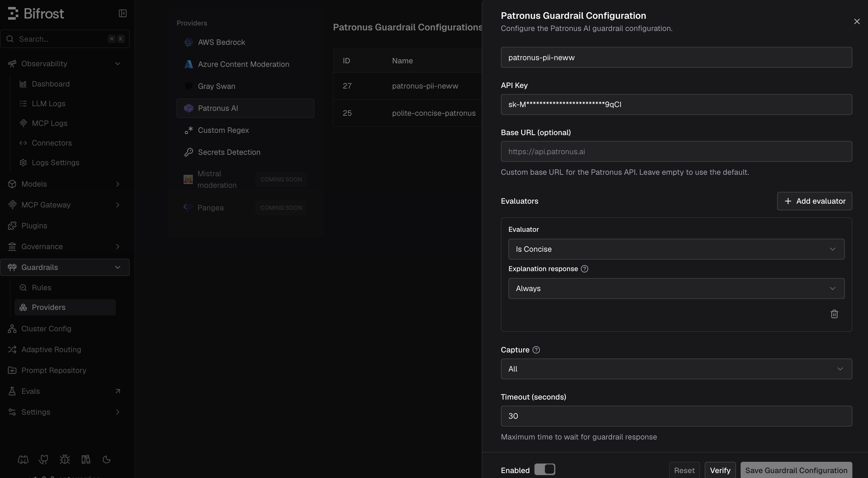
Task: Click the Cluster Config icon
Action: pos(12,329)
